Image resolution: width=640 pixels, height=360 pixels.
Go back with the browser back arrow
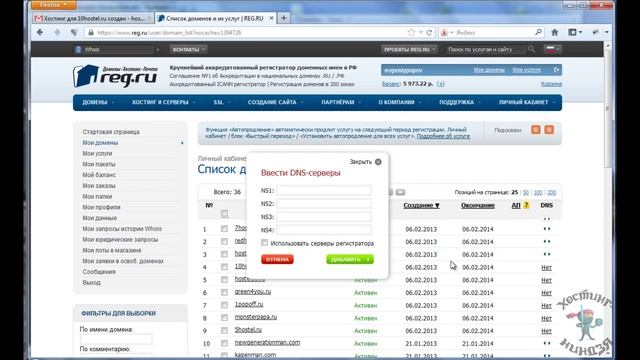[x=40, y=32]
